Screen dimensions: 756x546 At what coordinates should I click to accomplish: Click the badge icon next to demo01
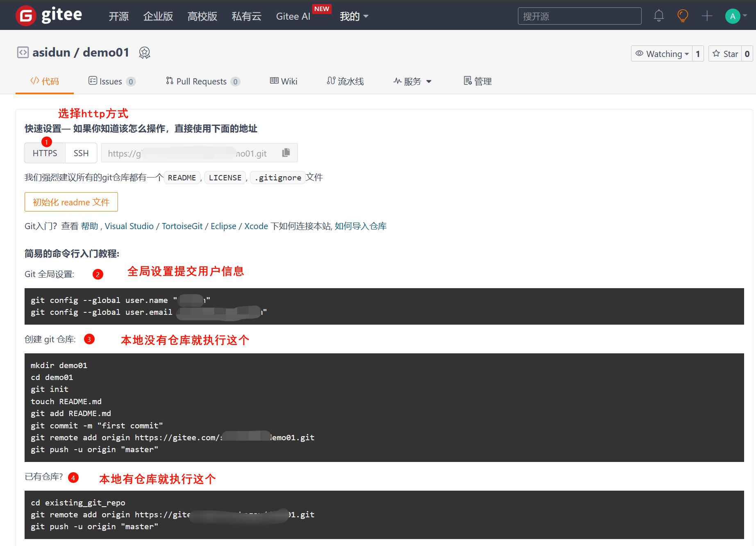[x=145, y=52]
